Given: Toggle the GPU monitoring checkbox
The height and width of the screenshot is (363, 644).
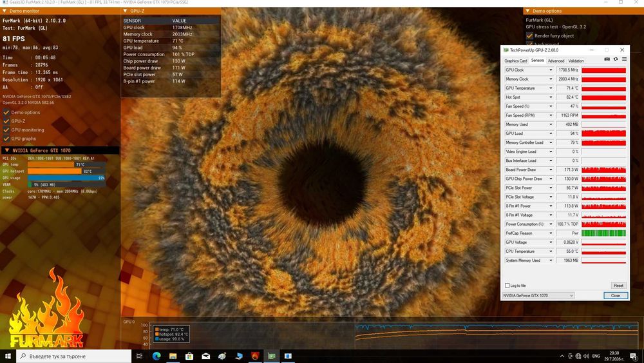Looking at the screenshot, I should click(6, 130).
